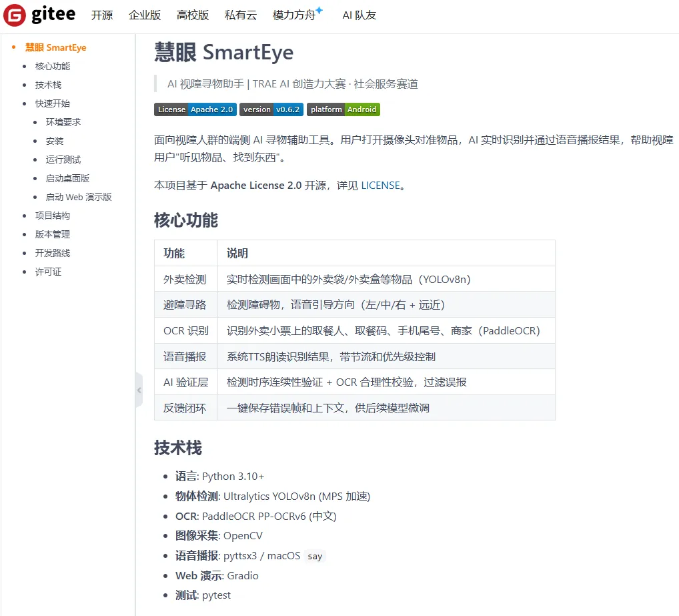Screen dimensions: 679x616
Task: Go to 高校版 in the top navigation
Action: 193,15
